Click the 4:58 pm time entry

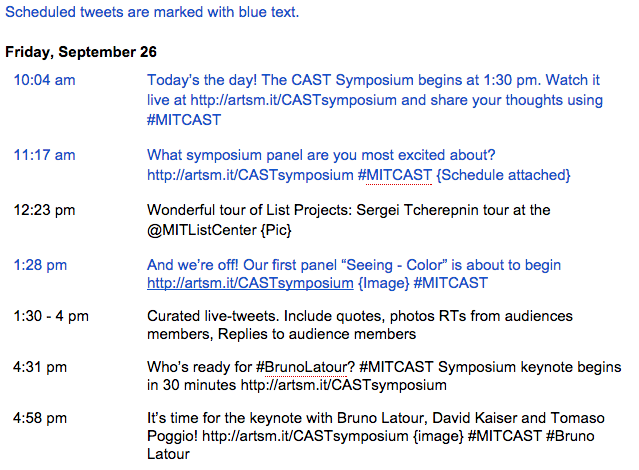click(40, 418)
